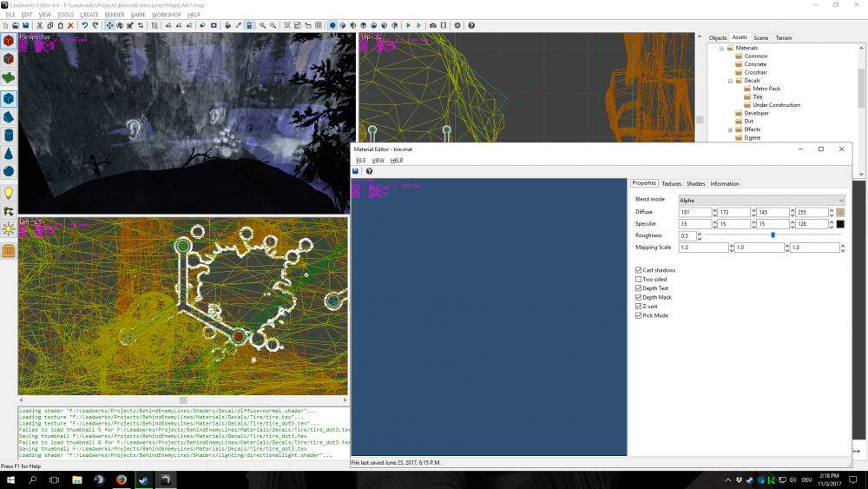Select the Tire folder in asset tree
Image resolution: width=868 pixels, height=489 pixels.
point(757,96)
